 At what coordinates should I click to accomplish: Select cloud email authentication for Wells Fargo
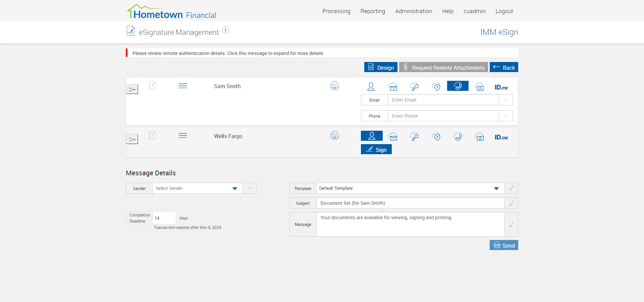click(393, 136)
